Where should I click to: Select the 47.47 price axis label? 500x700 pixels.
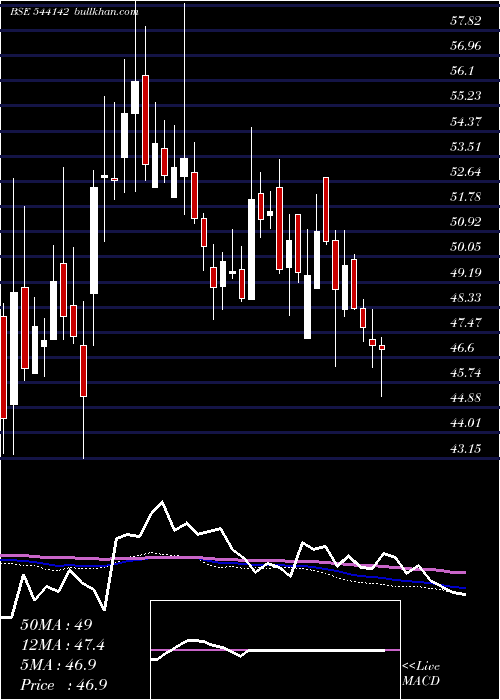(x=465, y=323)
